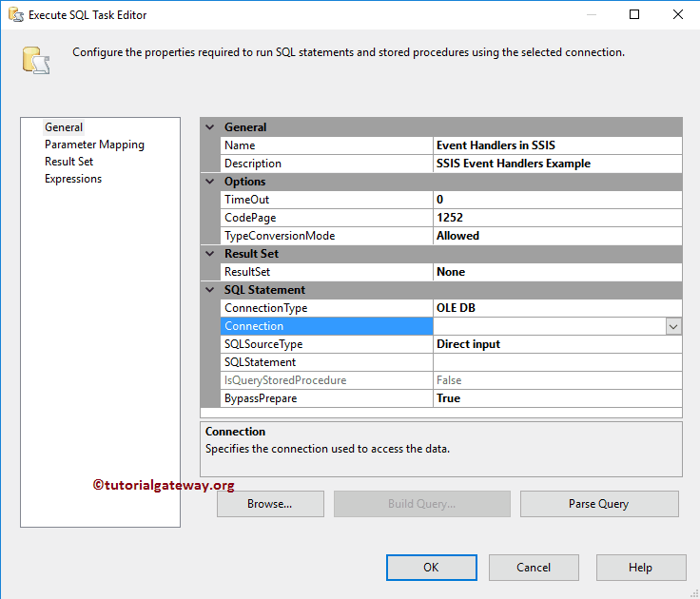700x599 pixels.
Task: Collapse the Result Set property section
Action: pos(210,254)
